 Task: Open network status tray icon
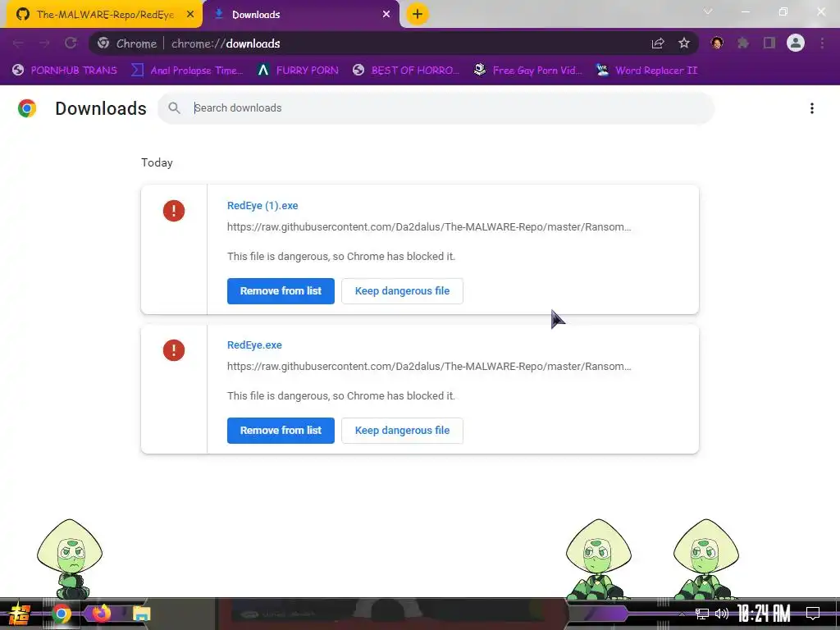click(x=702, y=614)
